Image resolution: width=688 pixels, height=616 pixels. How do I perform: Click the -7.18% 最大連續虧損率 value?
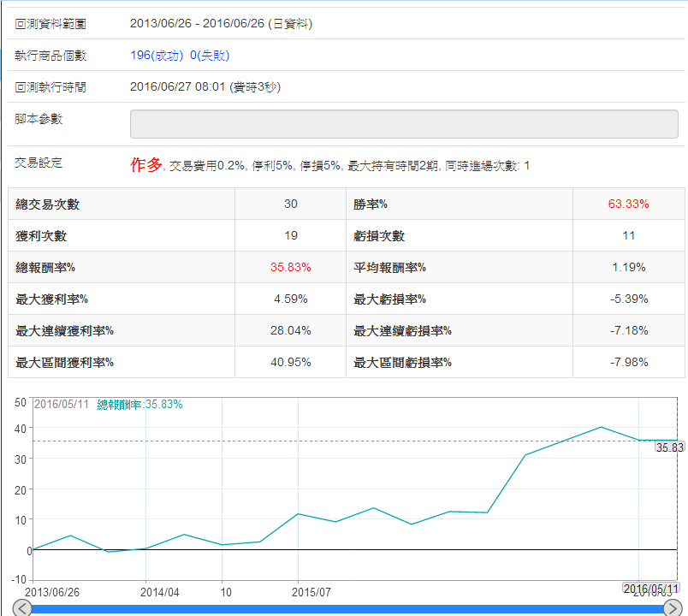pos(628,331)
